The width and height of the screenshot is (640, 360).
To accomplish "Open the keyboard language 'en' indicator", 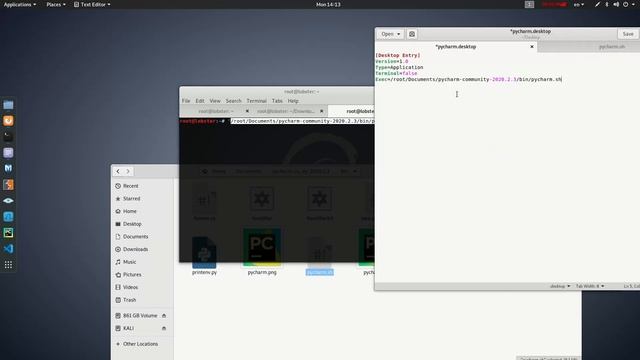I will (x=579, y=4).
